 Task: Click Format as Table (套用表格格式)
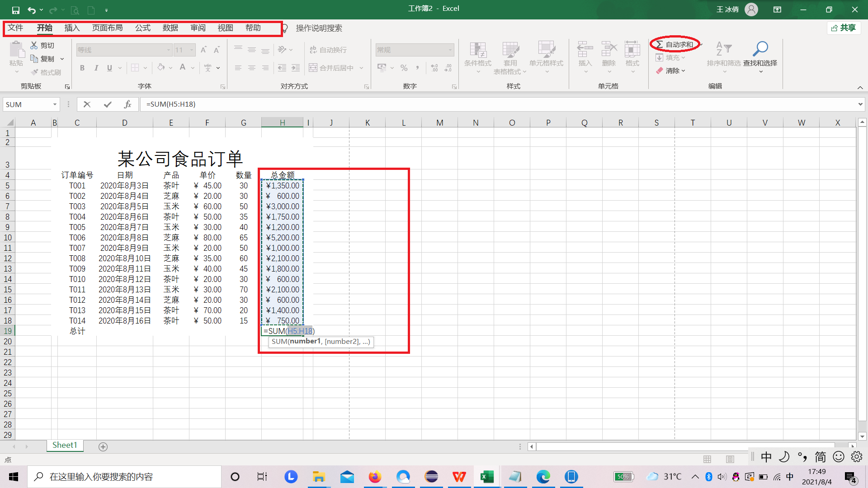(510, 58)
